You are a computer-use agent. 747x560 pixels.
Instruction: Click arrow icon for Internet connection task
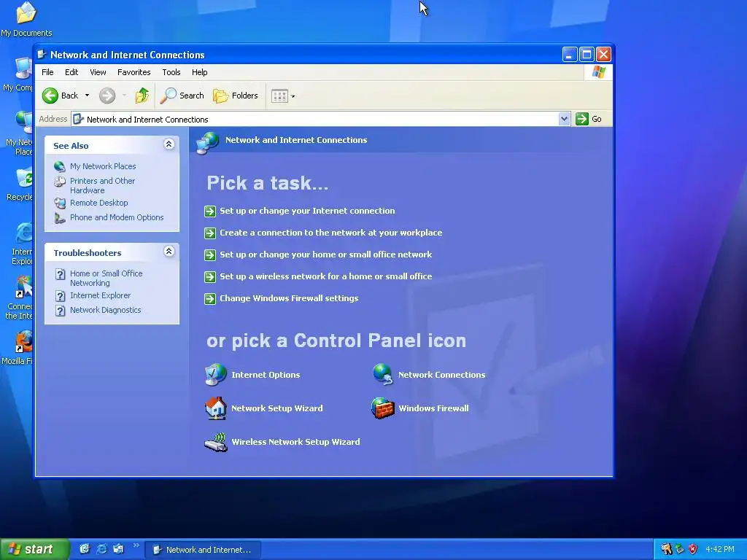(210, 211)
